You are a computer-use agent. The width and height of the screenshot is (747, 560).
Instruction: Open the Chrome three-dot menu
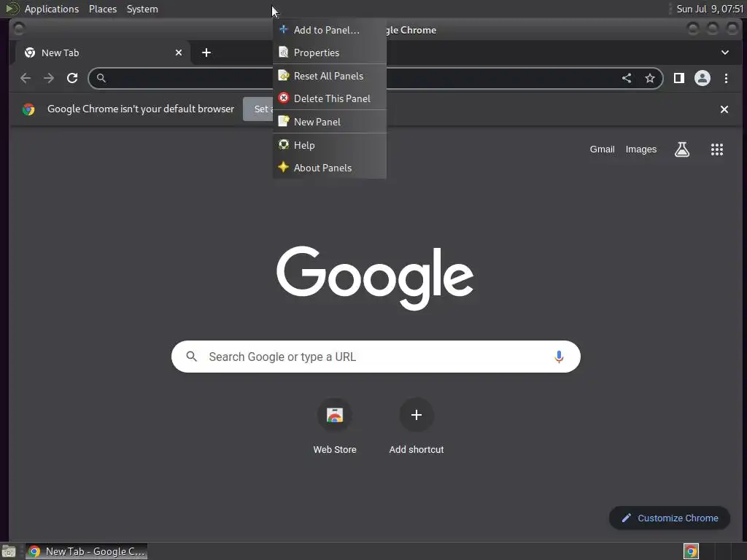click(726, 78)
